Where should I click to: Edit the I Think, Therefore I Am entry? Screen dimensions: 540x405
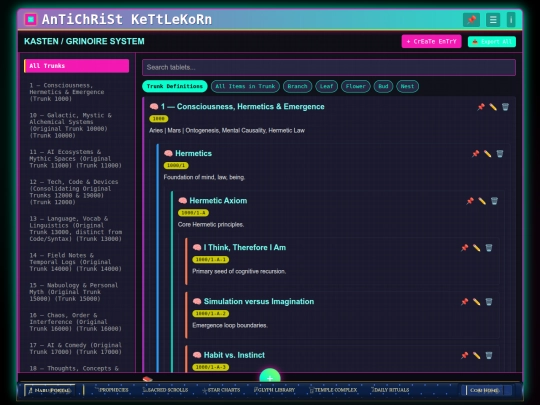point(476,248)
